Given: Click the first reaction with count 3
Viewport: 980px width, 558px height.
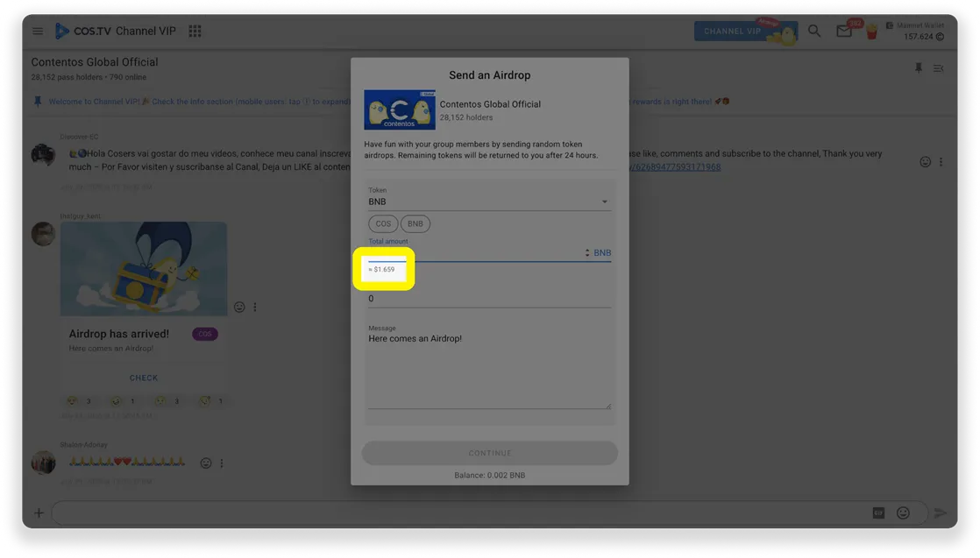Looking at the screenshot, I should 80,401.
